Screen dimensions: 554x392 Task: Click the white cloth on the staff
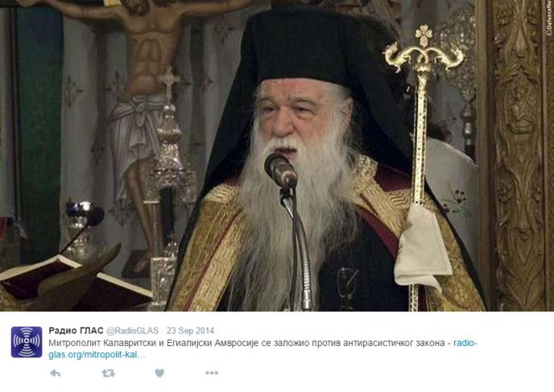[423, 248]
